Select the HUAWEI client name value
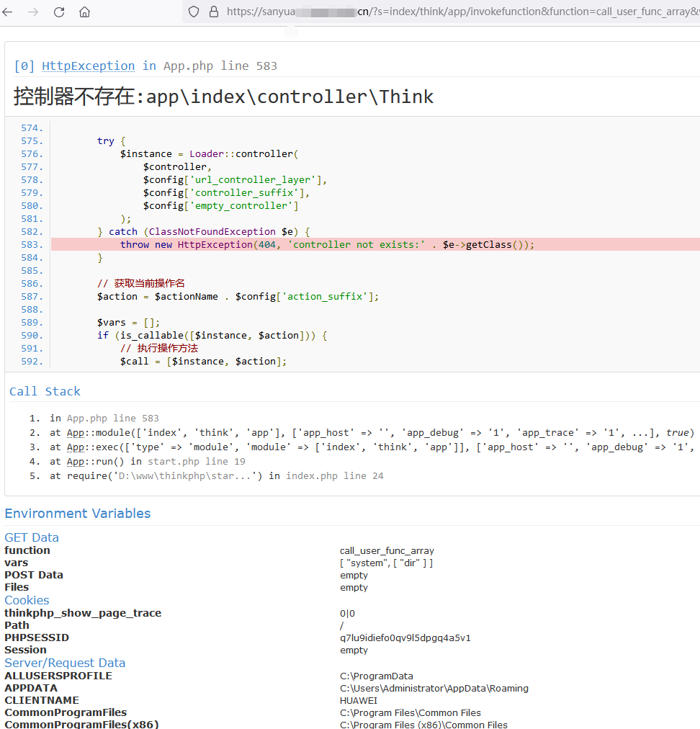 [x=359, y=701]
